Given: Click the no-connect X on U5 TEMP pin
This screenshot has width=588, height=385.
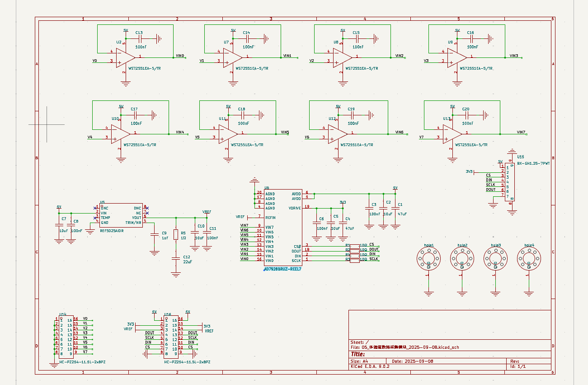Looking at the screenshot, I should (95, 218).
